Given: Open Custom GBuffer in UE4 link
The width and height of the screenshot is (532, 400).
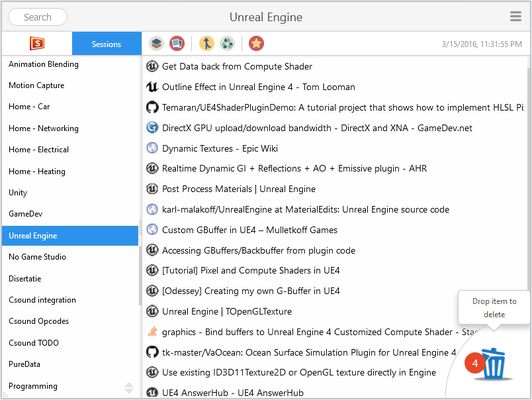Looking at the screenshot, I should pos(249,230).
